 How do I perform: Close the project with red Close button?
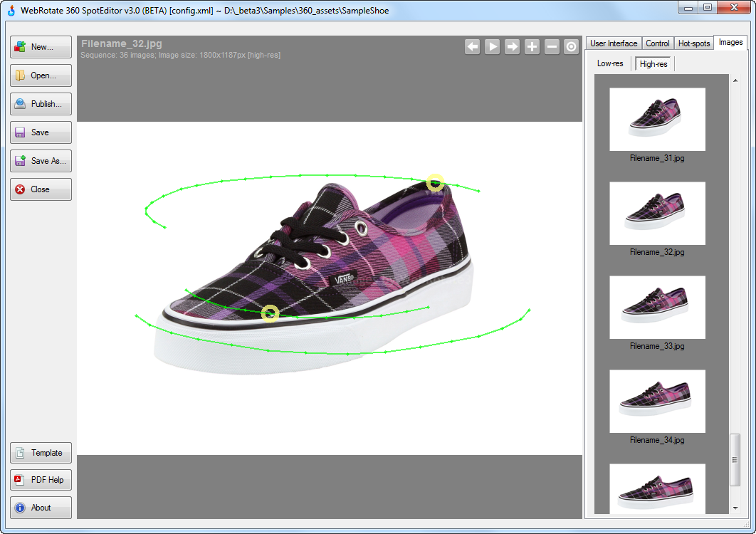click(x=41, y=189)
